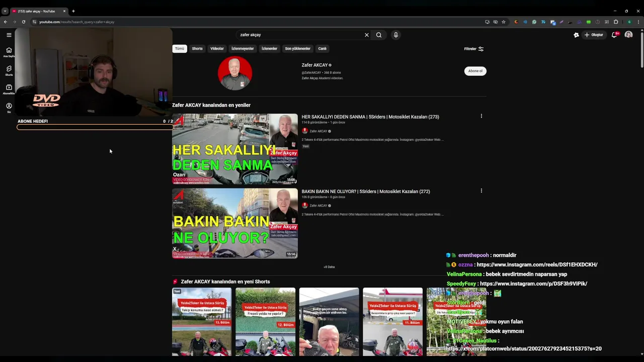Image resolution: width=644 pixels, height=362 pixels.
Task: Open the Zafer AKCAY channel name
Action: point(314,65)
